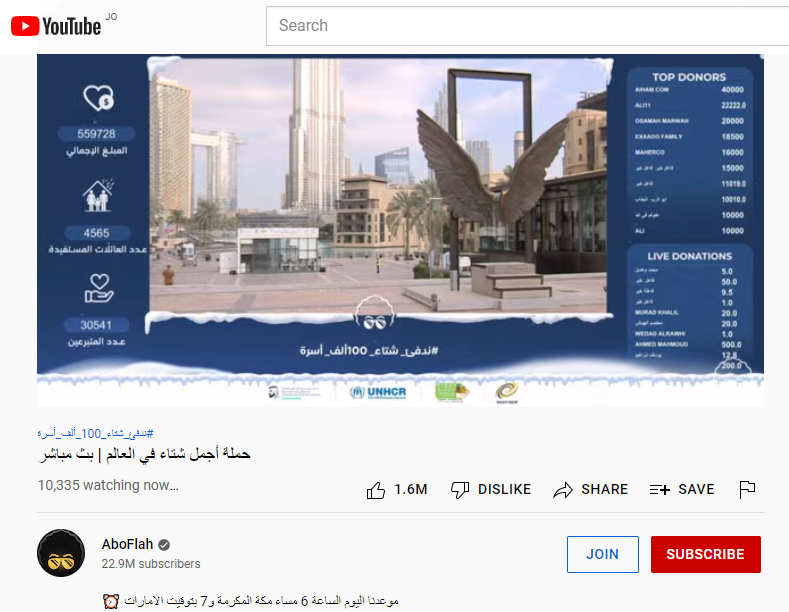
Task: Click the Arabic description line text
Action: click(261, 601)
